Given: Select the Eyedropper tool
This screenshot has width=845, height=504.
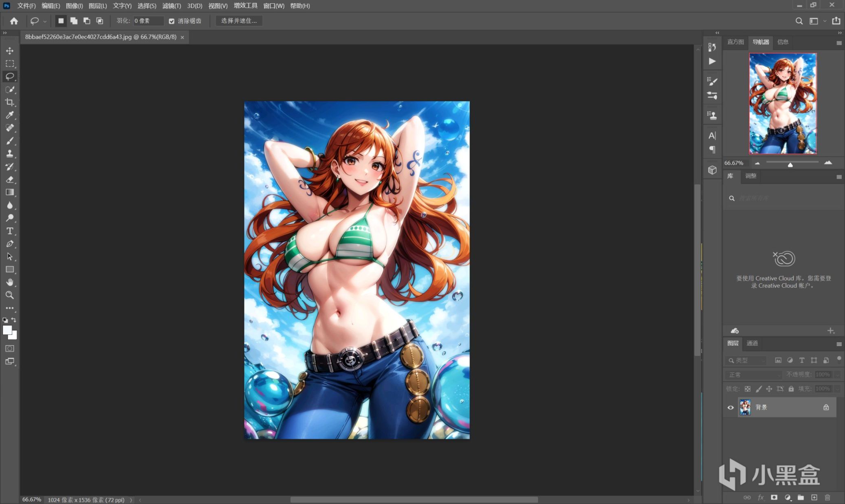Looking at the screenshot, I should pyautogui.click(x=10, y=115).
